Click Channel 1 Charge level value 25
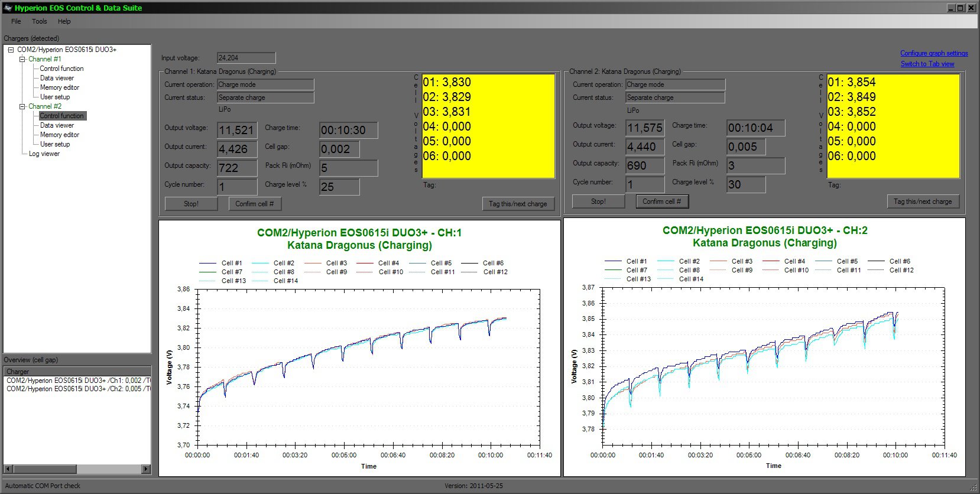The height and width of the screenshot is (494, 980). point(339,187)
